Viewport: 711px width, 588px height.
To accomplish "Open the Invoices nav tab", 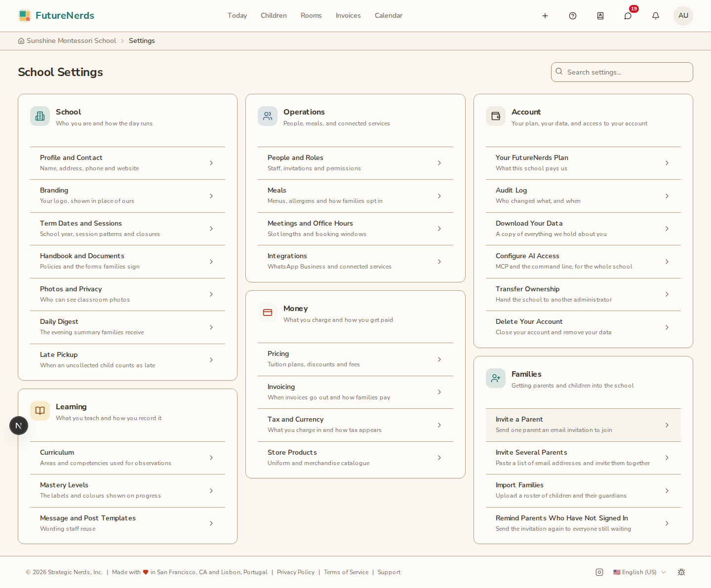I will pos(348,16).
